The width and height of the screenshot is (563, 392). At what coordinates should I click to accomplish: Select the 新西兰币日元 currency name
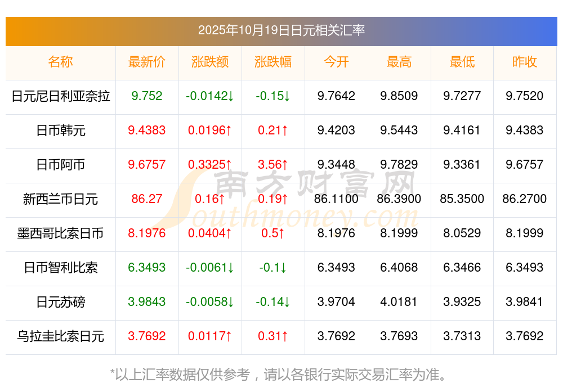point(60,200)
